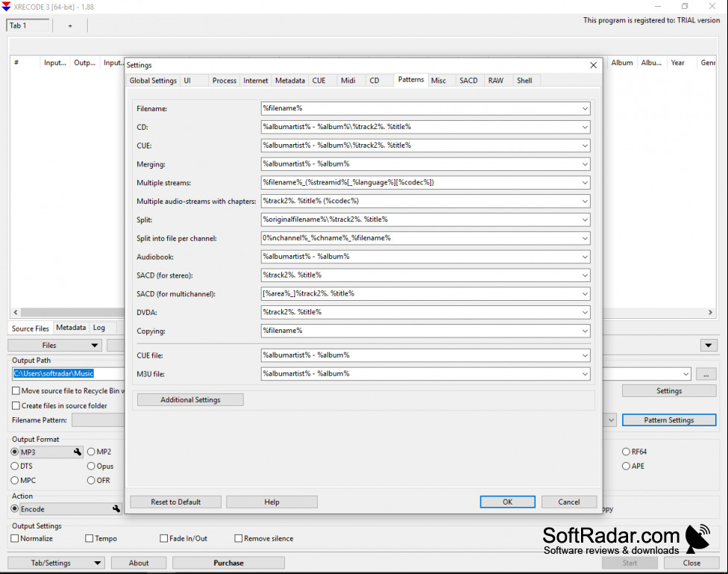
Task: Toggle Fade In/Out checkbox
Action: 163,538
